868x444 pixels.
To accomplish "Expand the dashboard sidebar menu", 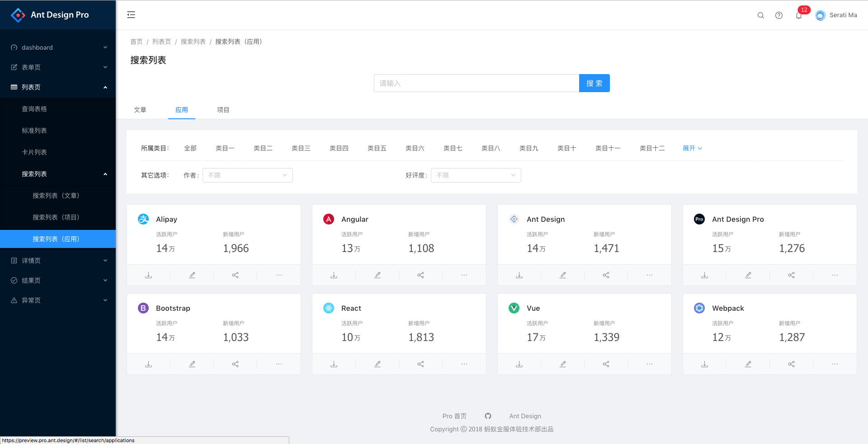I will click(58, 47).
